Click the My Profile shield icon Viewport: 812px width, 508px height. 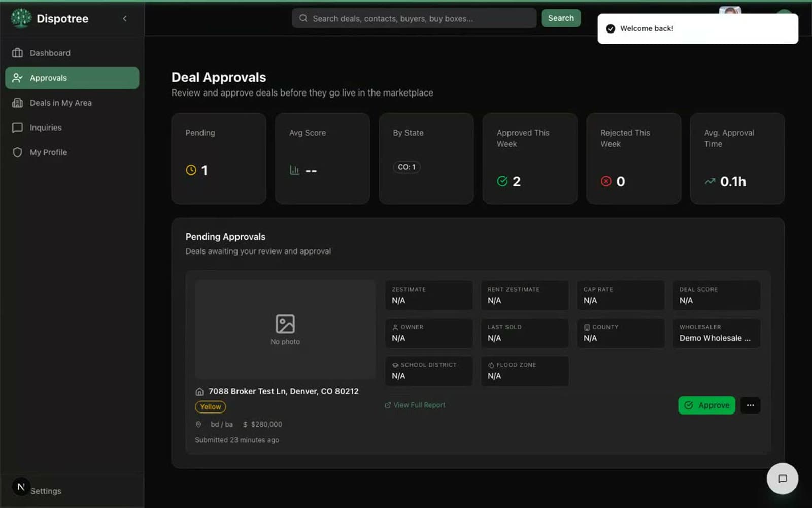(x=17, y=152)
